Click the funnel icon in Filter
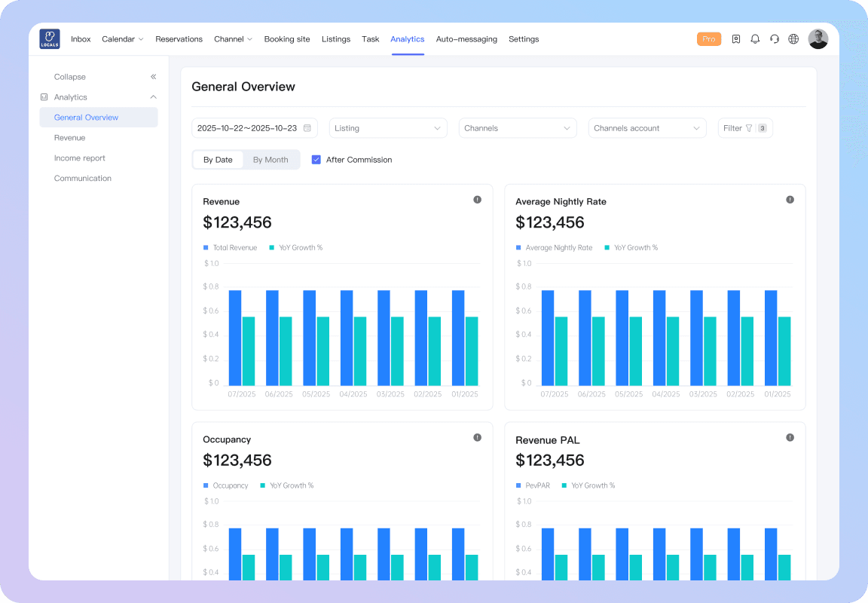868x603 pixels. tap(749, 128)
